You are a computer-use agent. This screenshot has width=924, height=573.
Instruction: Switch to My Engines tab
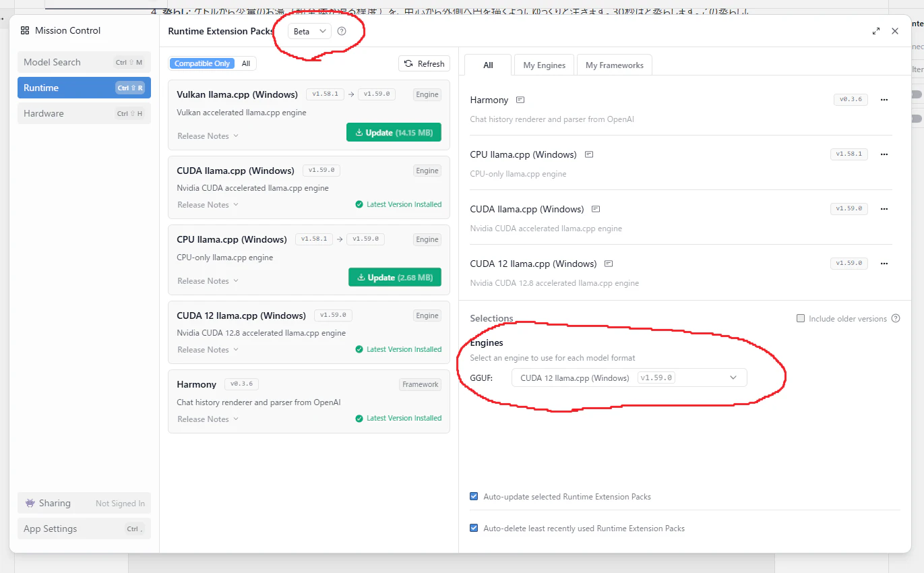(545, 65)
